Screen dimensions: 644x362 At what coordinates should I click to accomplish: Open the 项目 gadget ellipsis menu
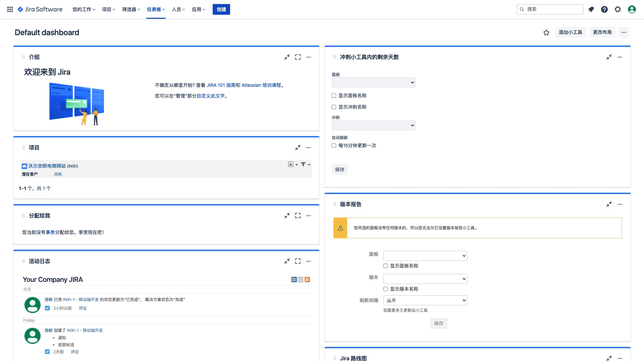[x=309, y=148]
